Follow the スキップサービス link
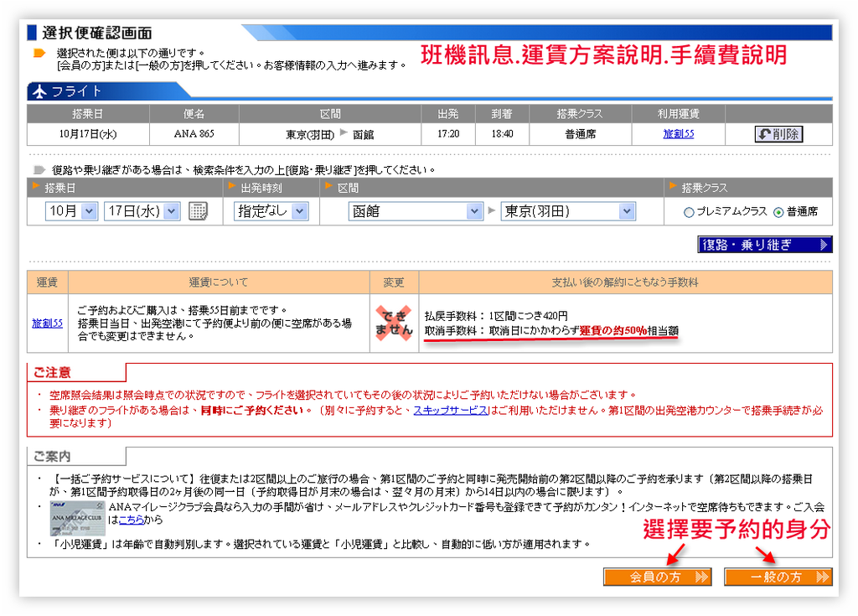This screenshot has height=616, width=858. (450, 410)
